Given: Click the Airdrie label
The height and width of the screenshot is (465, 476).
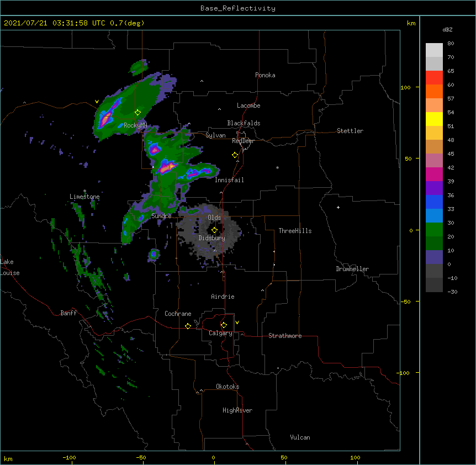Looking at the screenshot, I should click(223, 297).
